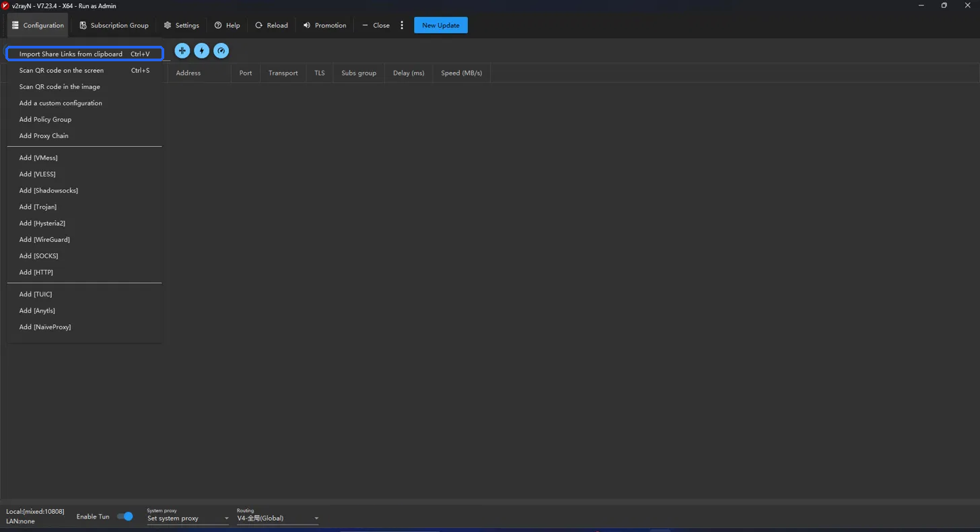980x532 pixels.
Task: Select Add [Hysteria2] entry
Action: [84, 223]
